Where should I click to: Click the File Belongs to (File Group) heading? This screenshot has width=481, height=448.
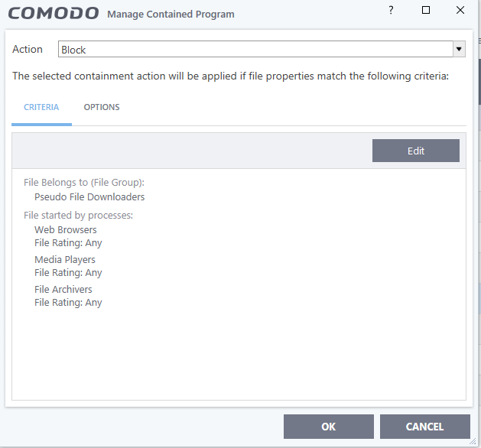(84, 182)
